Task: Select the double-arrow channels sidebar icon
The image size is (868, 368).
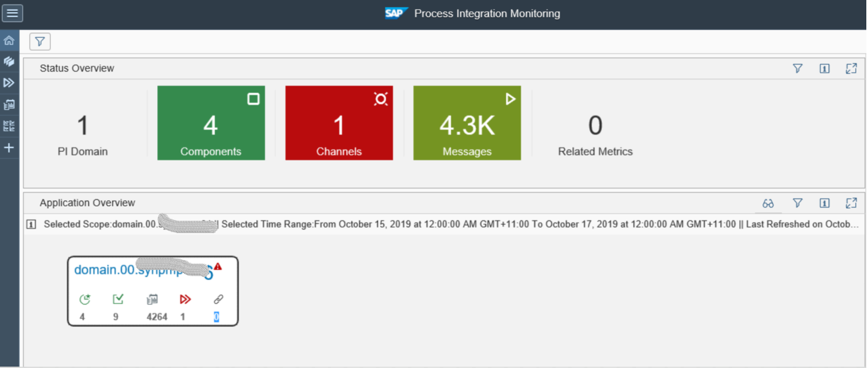Action: [9, 83]
